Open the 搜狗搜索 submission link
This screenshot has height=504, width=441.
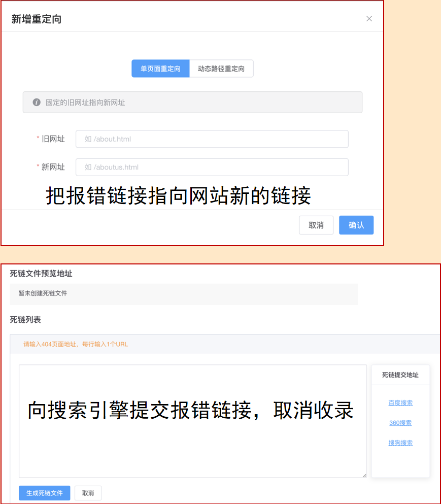tap(400, 443)
